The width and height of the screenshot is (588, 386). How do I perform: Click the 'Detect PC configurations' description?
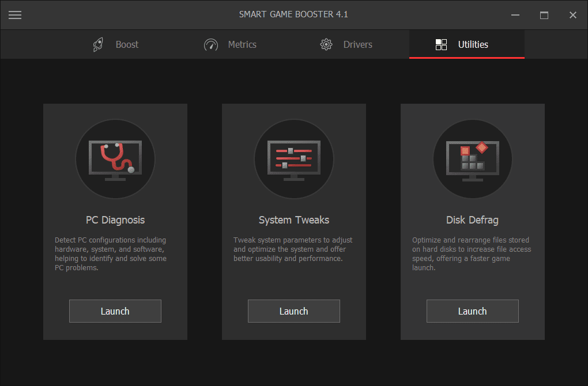pos(111,253)
